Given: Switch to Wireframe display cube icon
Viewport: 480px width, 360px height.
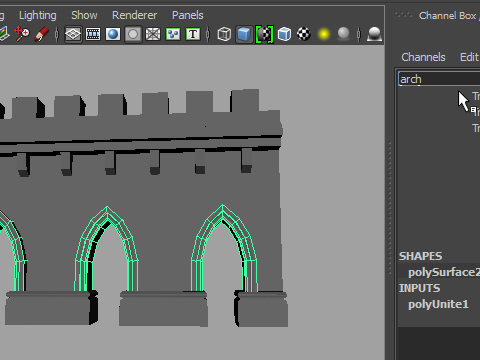Looking at the screenshot, I should [224, 34].
